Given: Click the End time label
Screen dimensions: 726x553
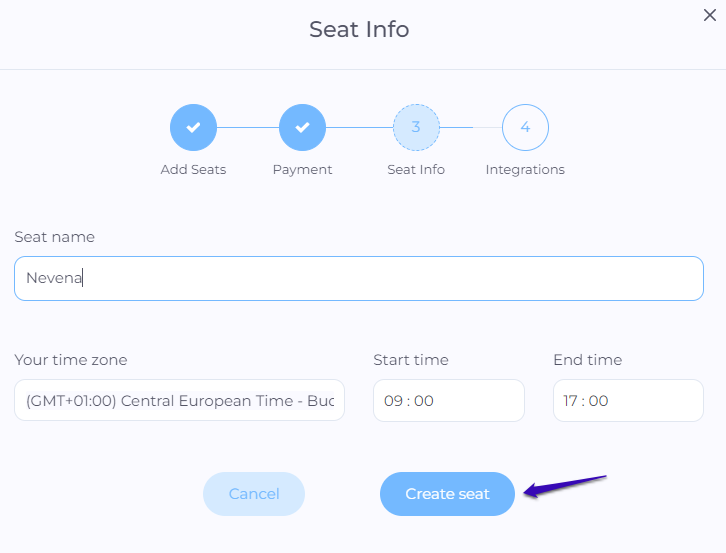Looking at the screenshot, I should (x=588, y=360).
